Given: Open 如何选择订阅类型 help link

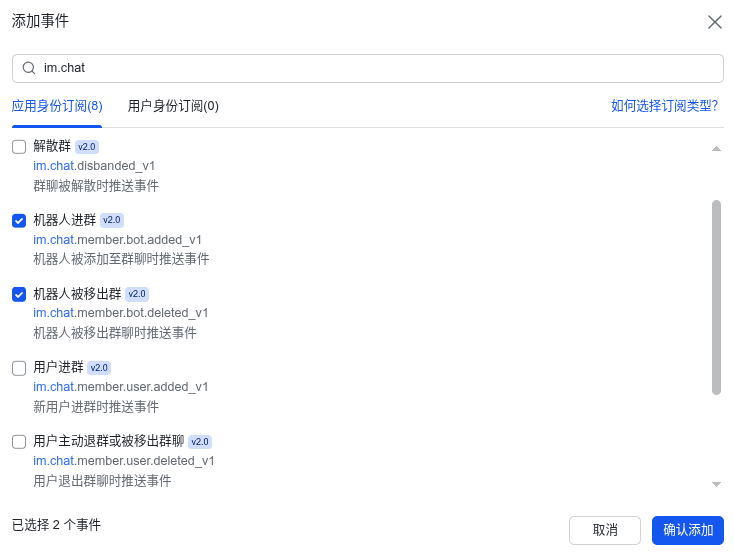Looking at the screenshot, I should (664, 106).
